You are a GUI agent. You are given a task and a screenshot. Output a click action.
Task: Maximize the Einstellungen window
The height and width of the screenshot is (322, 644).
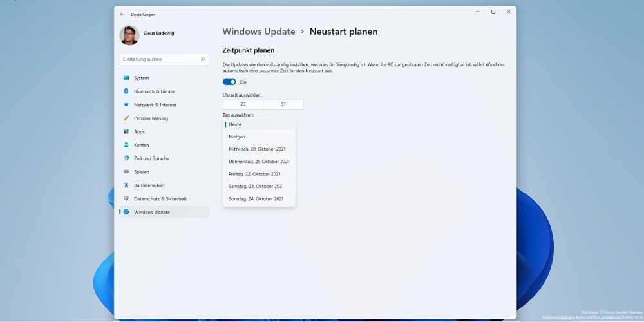click(x=493, y=12)
